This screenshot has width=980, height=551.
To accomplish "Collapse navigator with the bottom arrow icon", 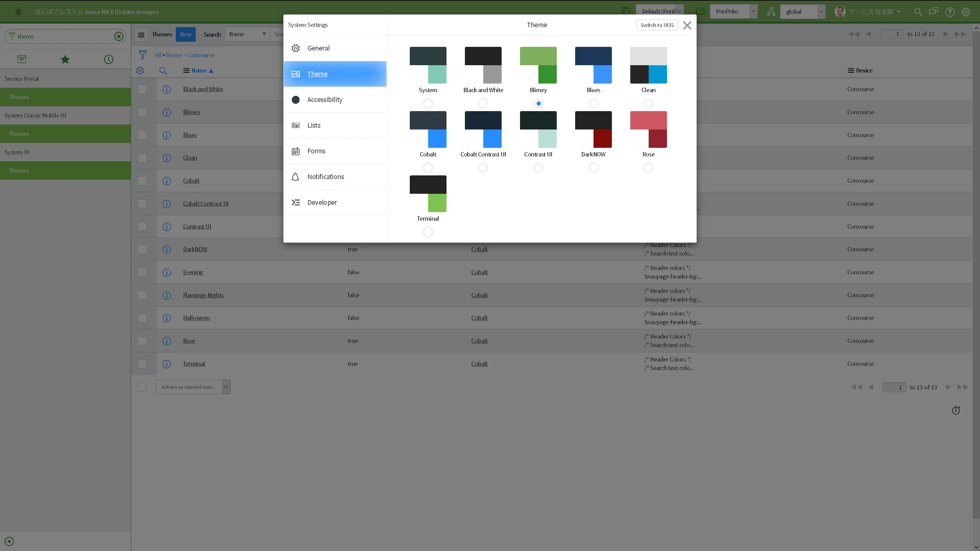I will coord(9,541).
